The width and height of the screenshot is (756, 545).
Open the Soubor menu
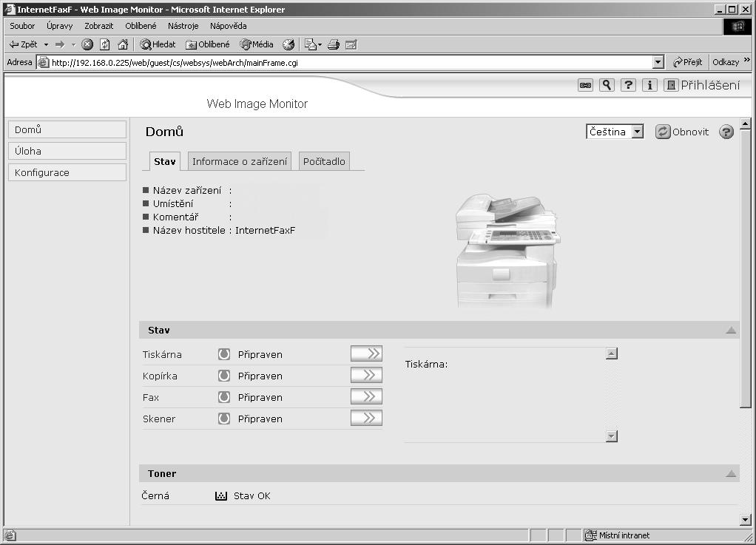tap(22, 26)
